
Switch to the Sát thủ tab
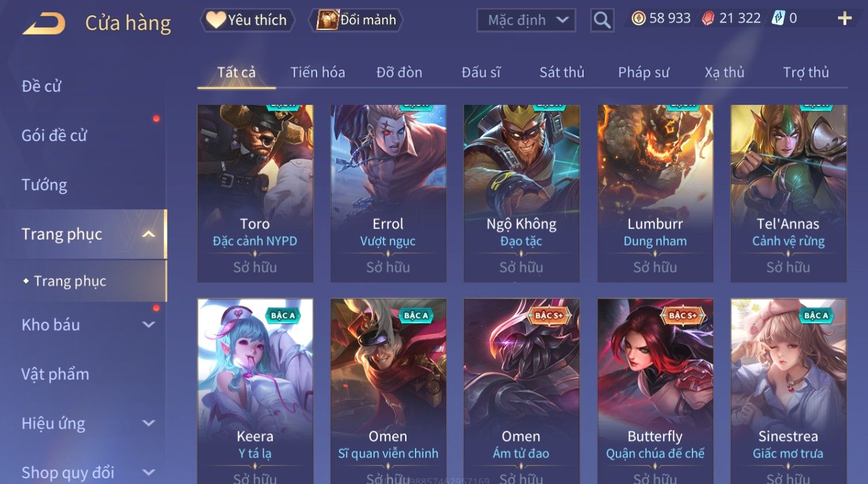[x=562, y=73]
